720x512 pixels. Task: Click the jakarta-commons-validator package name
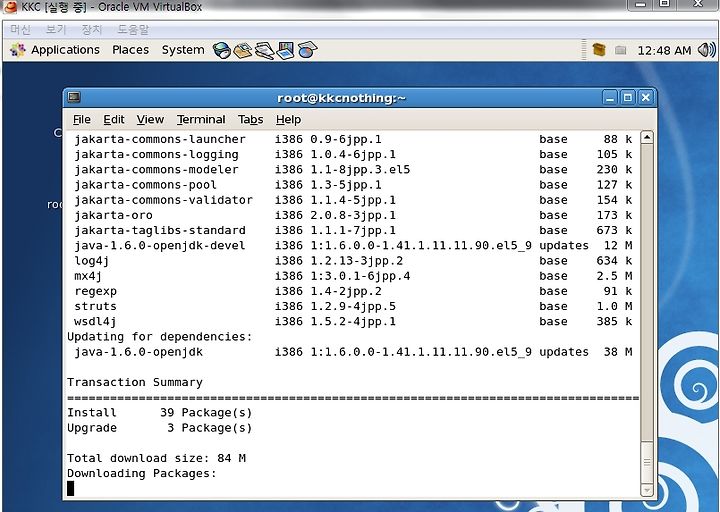point(163,200)
